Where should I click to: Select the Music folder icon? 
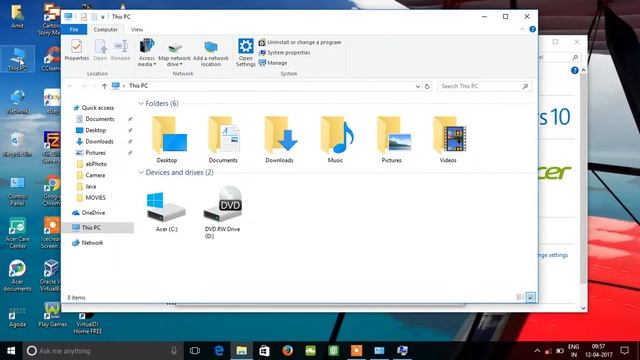click(336, 140)
